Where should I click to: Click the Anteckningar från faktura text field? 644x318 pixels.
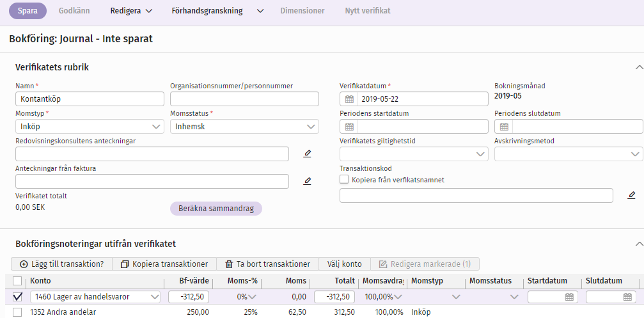(152, 181)
